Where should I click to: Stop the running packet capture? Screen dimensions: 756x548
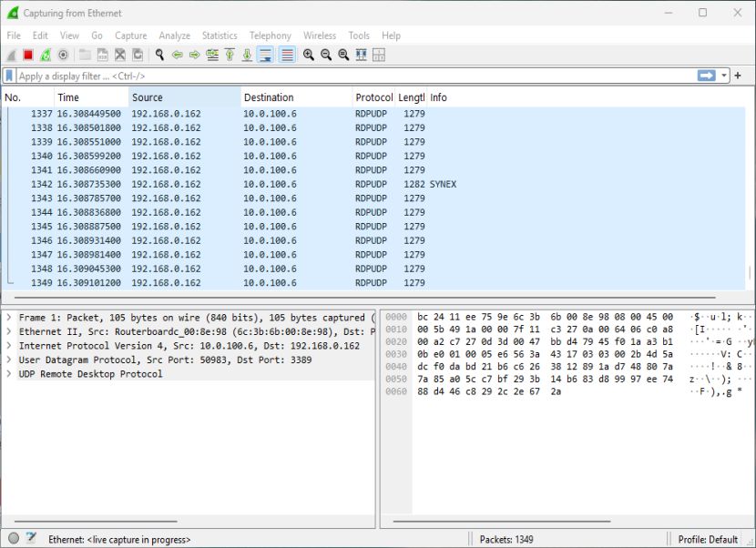pyautogui.click(x=28, y=55)
